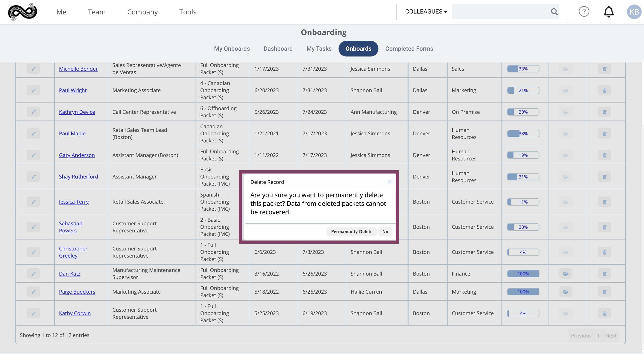Click Dan Katz's 100% progress bar
The height and width of the screenshot is (354, 644).
(x=523, y=273)
